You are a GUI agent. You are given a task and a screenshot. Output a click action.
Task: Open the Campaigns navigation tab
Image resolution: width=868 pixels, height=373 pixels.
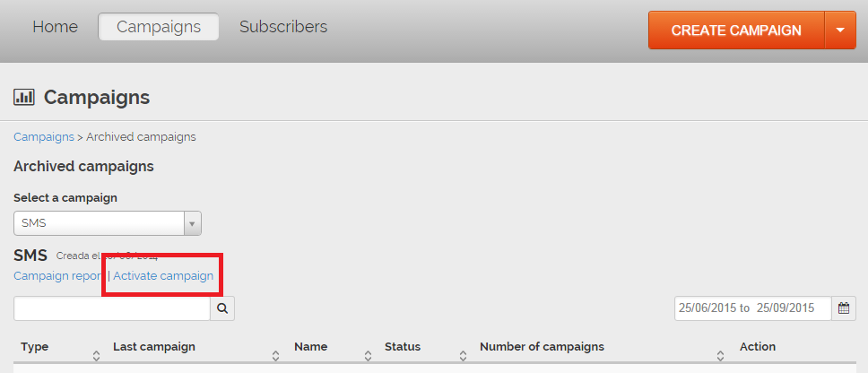click(159, 27)
